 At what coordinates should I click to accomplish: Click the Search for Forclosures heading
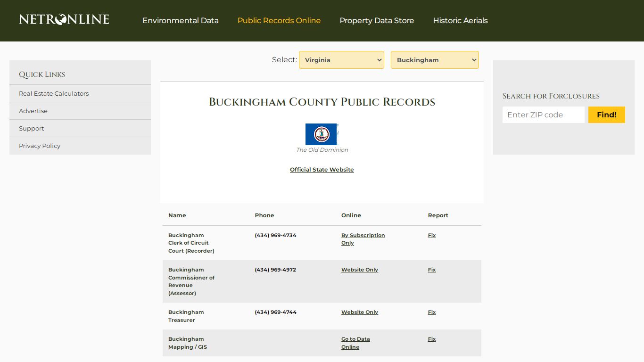tap(551, 96)
